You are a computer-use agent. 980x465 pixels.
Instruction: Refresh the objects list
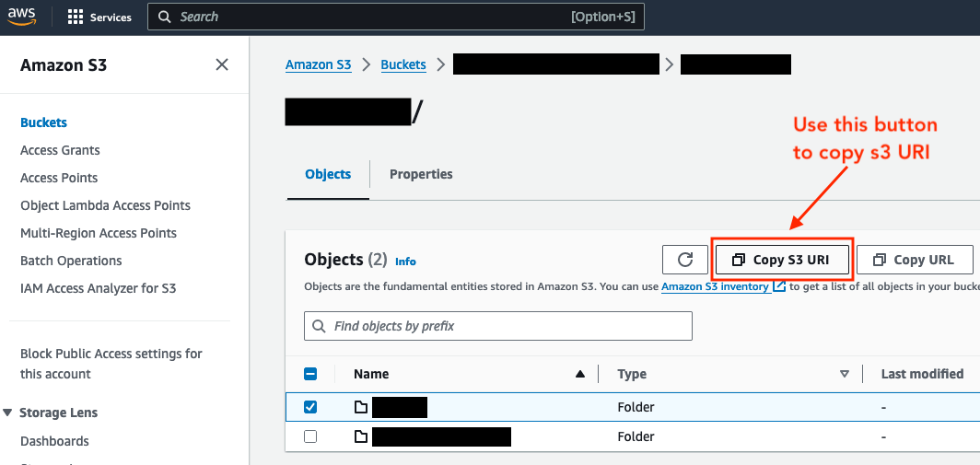click(x=685, y=260)
